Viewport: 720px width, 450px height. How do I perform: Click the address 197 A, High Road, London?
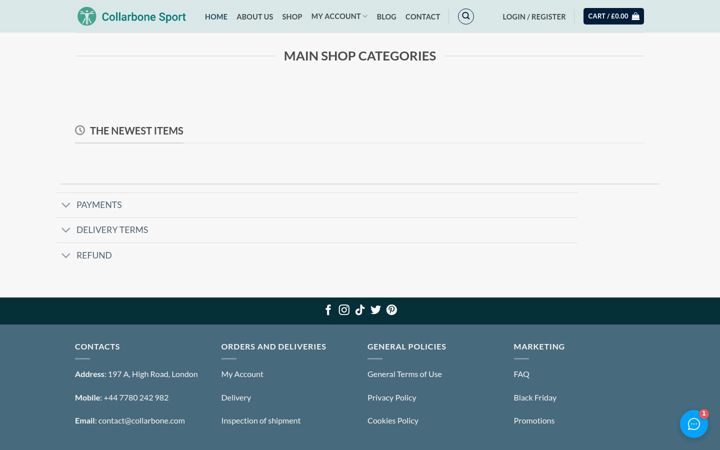[153, 374]
